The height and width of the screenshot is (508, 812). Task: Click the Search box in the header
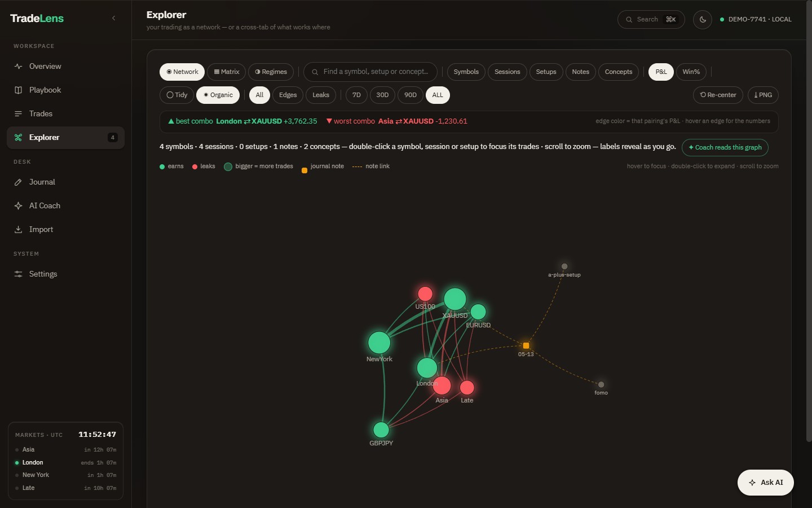[x=651, y=19]
